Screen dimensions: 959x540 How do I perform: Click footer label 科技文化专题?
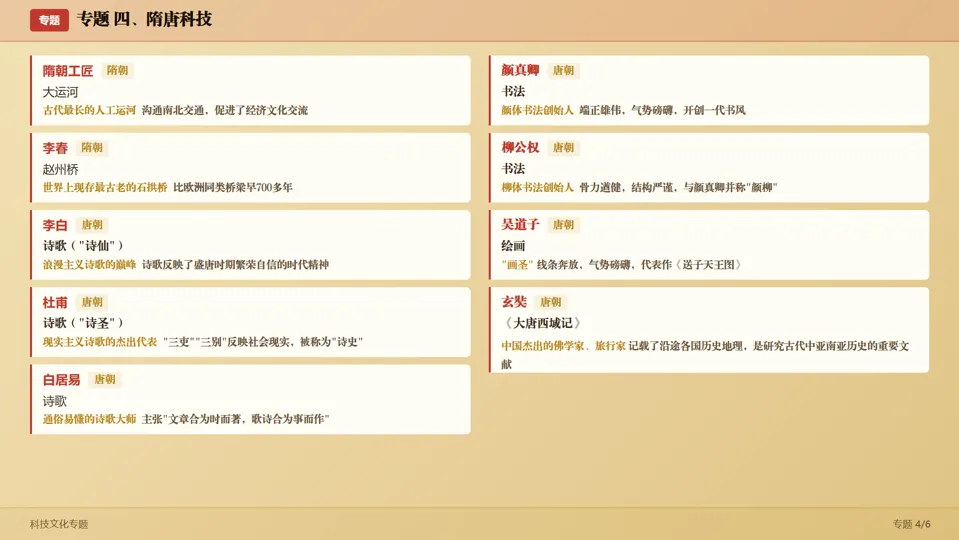[59, 524]
